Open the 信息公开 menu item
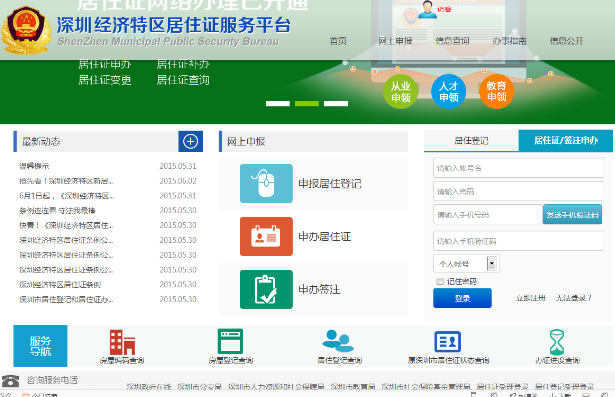 (566, 41)
